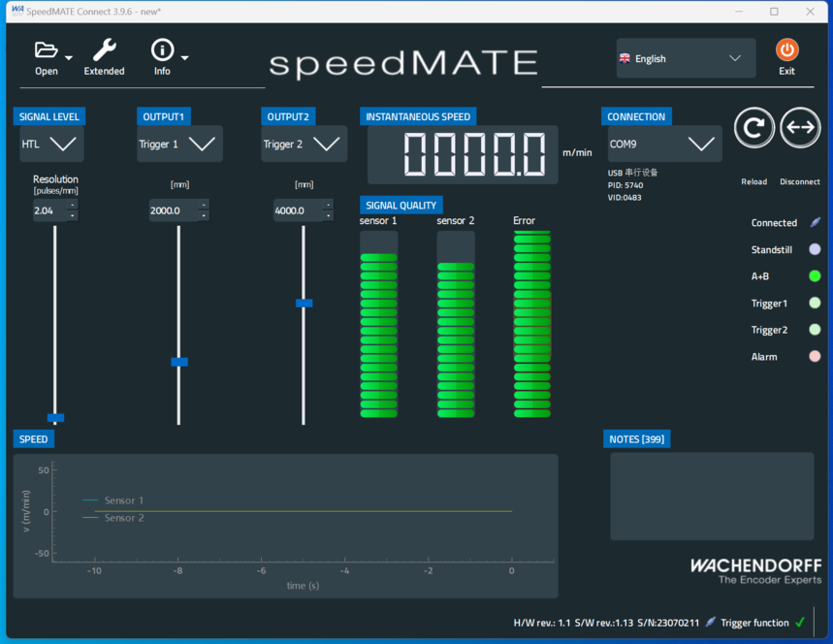Click the OUTPUT2 section header
The image size is (833, 644).
pyautogui.click(x=288, y=117)
